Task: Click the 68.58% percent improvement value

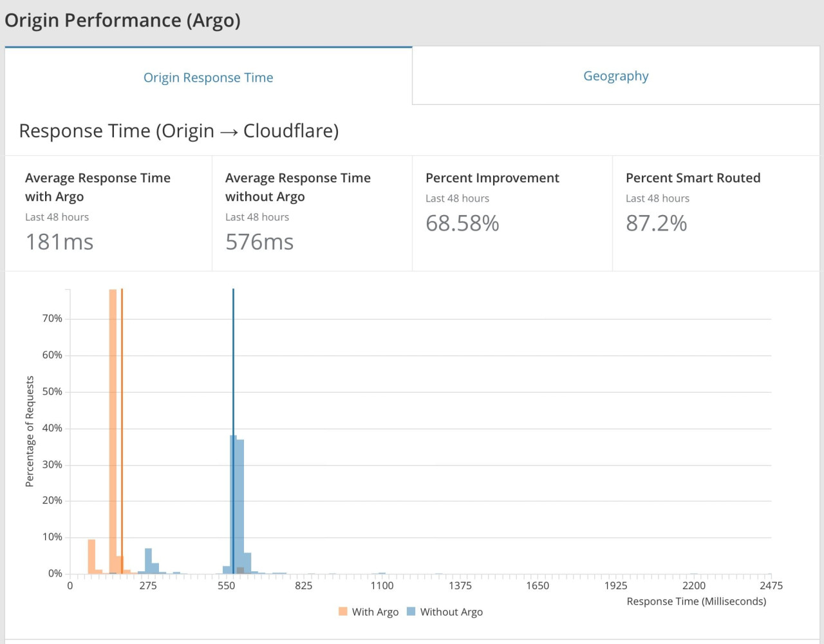Action: coord(462,223)
